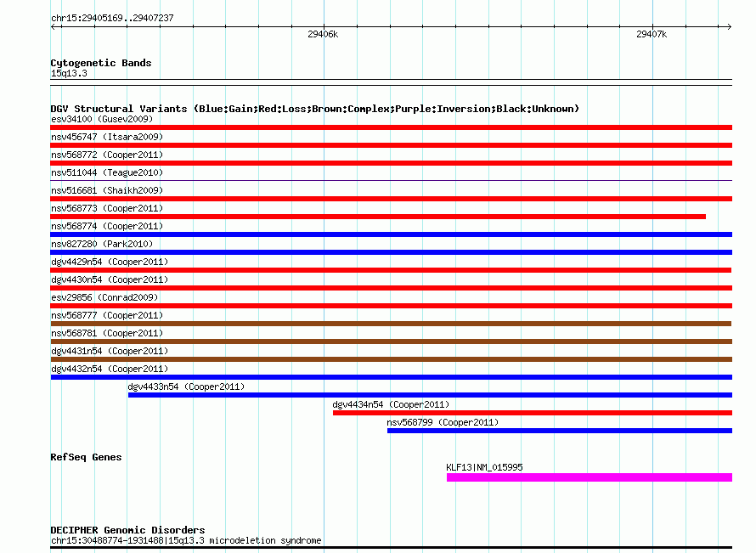Click the left arrow of the ruler
Image resolution: width=756 pixels, height=553 pixels.
54,26
